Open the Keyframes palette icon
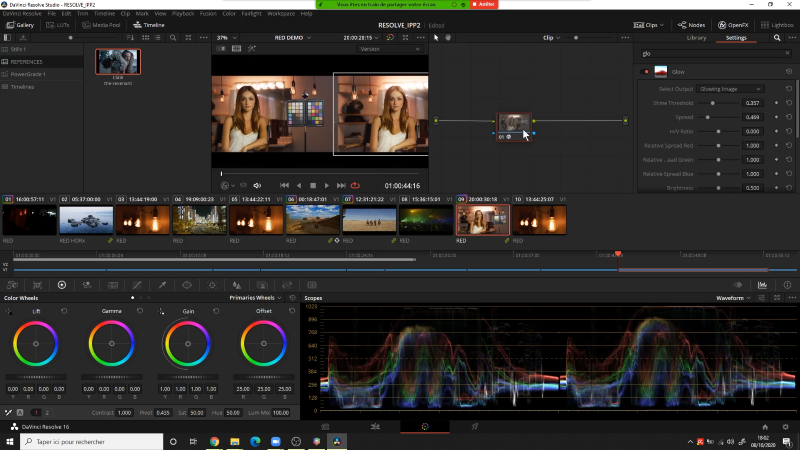Image resolution: width=800 pixels, height=450 pixels. [738, 285]
